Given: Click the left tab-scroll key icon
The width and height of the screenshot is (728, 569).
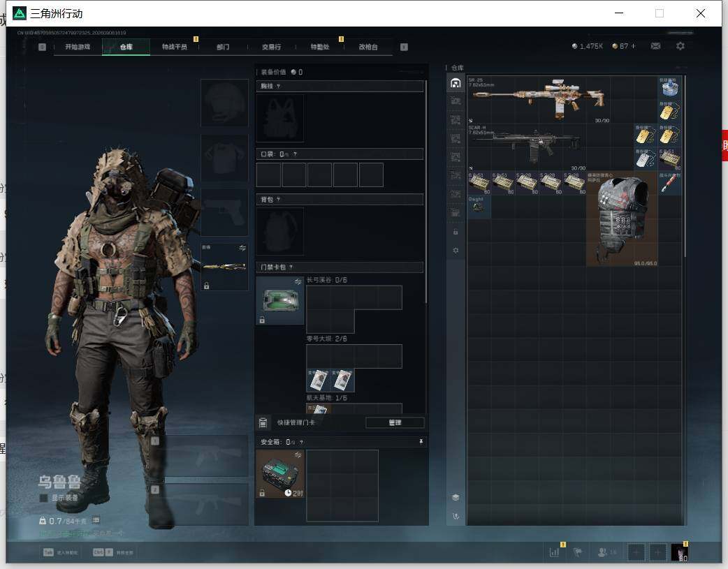Looking at the screenshot, I should point(42,47).
